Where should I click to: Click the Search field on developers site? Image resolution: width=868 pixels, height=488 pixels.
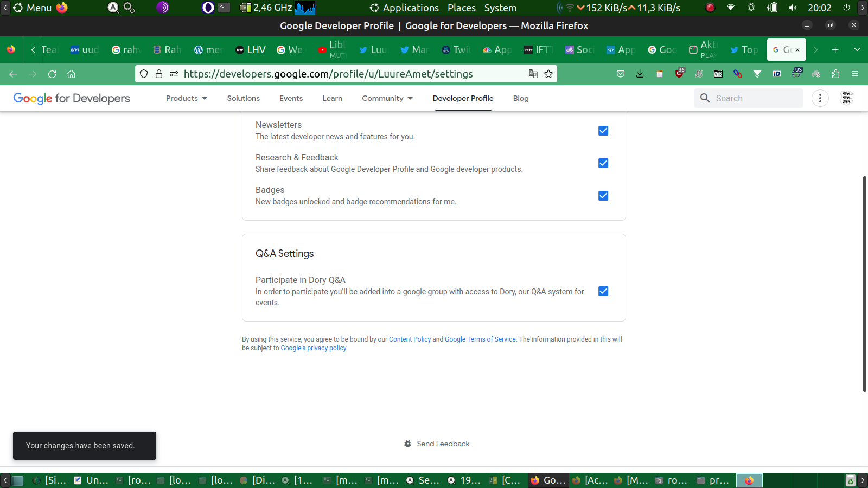[x=749, y=98]
